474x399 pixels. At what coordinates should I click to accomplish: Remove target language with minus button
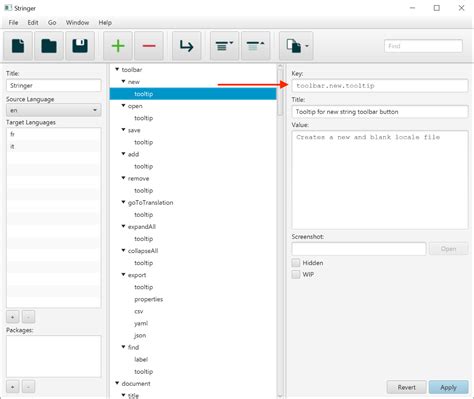[28, 317]
